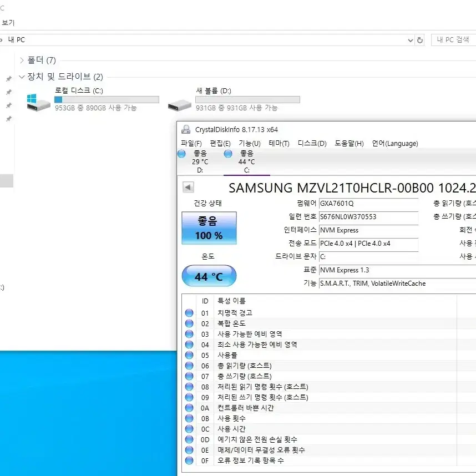Click the ID column header

pyautogui.click(x=205, y=301)
